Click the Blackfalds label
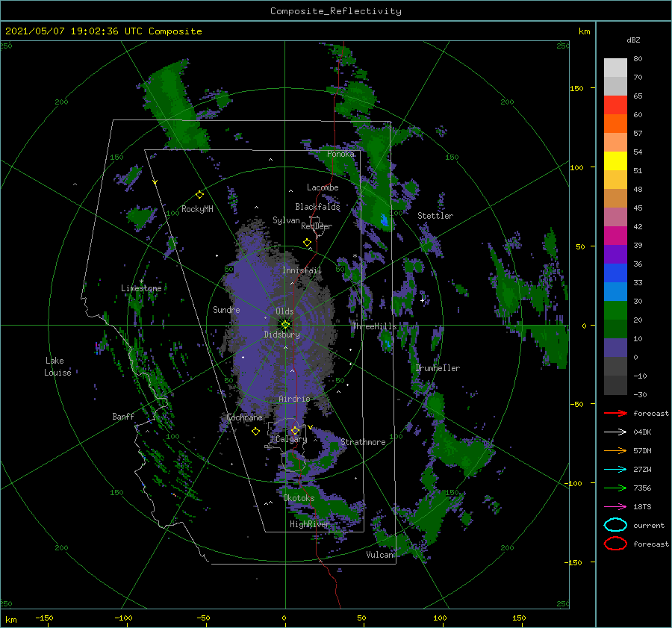Image resolution: width=672 pixels, height=628 pixels. [x=317, y=207]
